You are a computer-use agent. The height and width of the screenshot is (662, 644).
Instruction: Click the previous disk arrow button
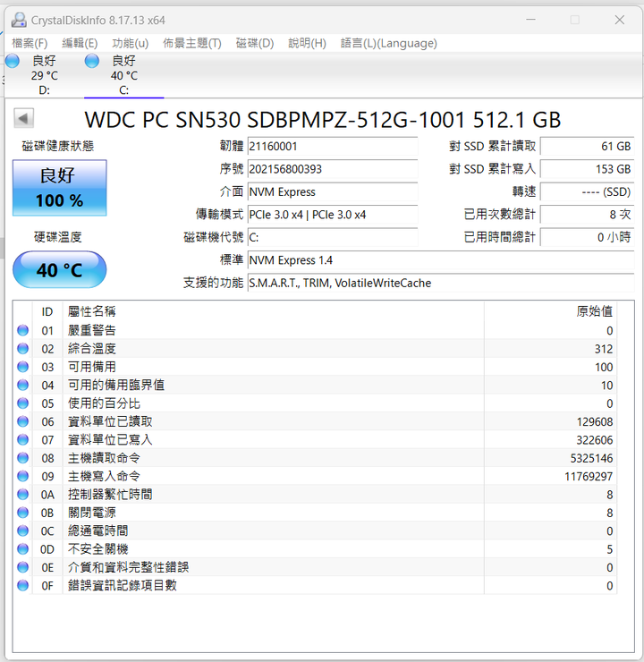click(x=23, y=118)
